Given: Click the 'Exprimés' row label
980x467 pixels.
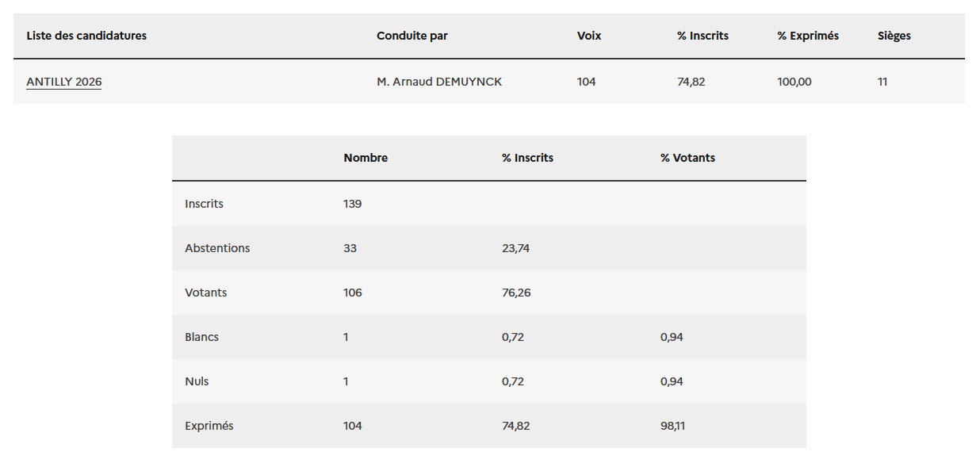Looking at the screenshot, I should tap(209, 426).
